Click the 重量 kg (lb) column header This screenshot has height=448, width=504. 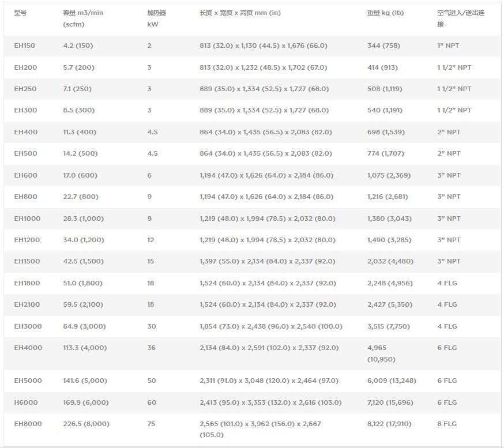(x=385, y=13)
